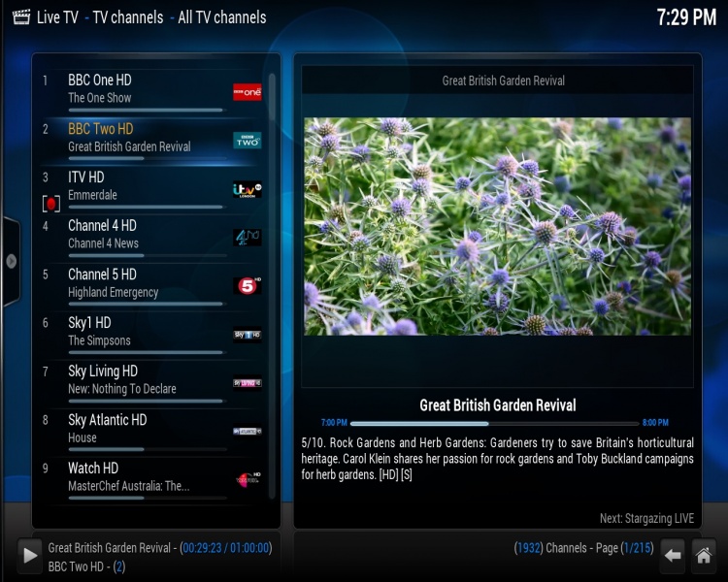Image resolution: width=728 pixels, height=582 pixels.
Task: Click the 1932 Channels page counter
Action: (x=583, y=548)
